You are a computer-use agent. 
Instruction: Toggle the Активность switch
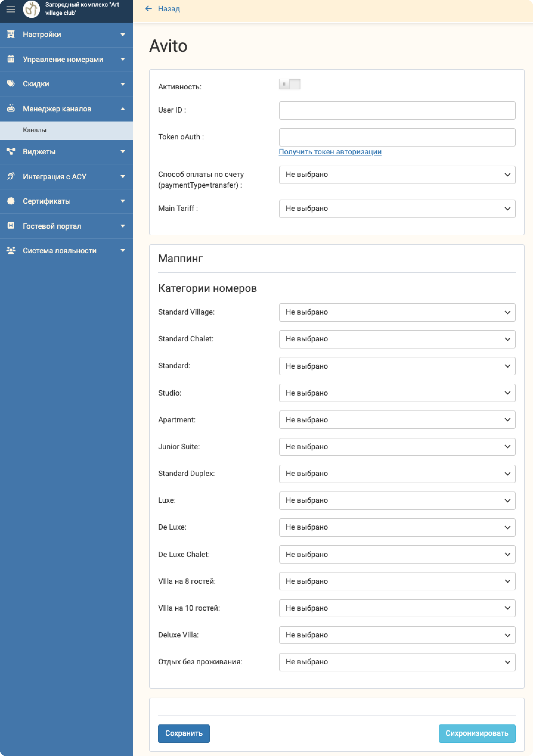click(x=289, y=84)
